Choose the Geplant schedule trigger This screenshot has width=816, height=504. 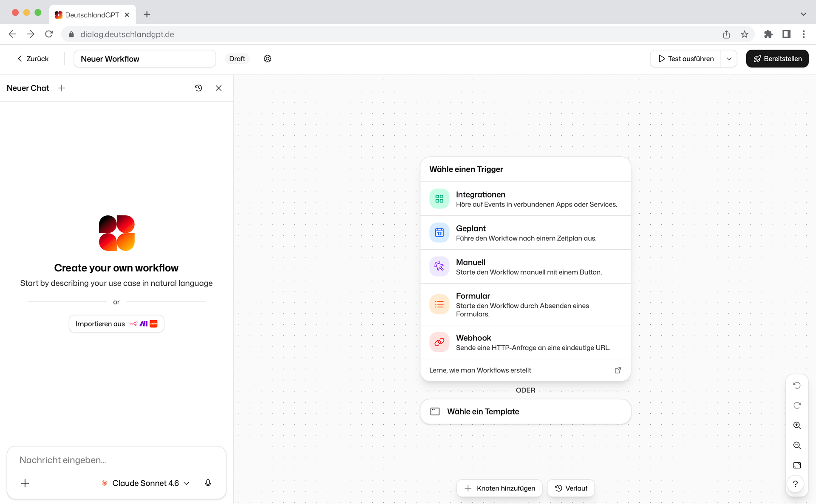tap(525, 233)
